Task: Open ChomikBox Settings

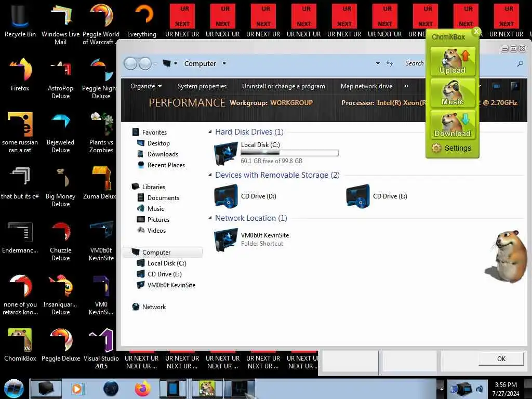Action: pos(451,148)
